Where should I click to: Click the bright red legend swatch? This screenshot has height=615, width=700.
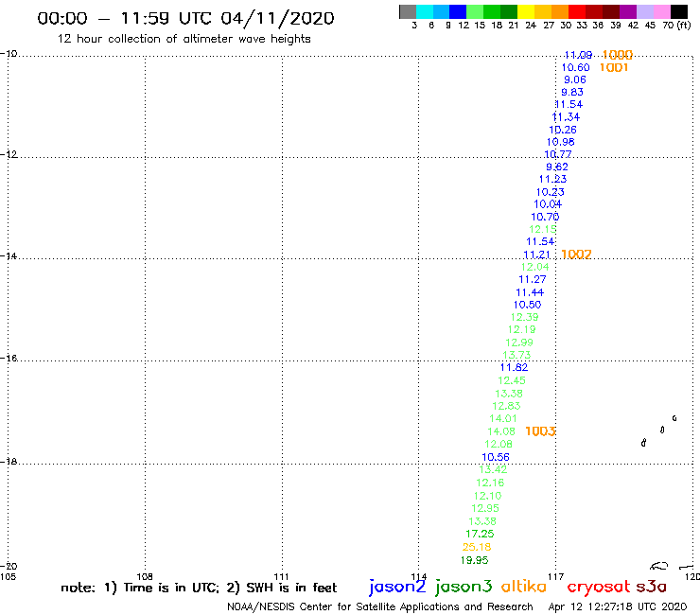(577, 11)
